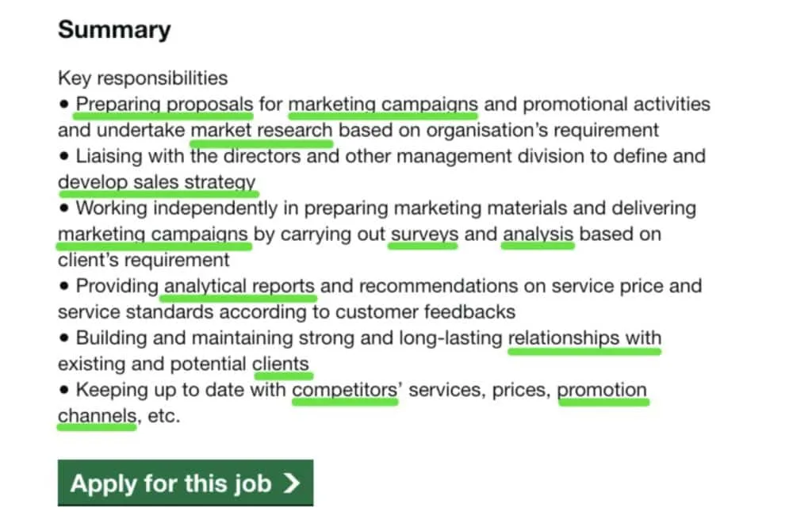
Task: Click the 'Liaising with the directors' bullet
Action: (382, 170)
